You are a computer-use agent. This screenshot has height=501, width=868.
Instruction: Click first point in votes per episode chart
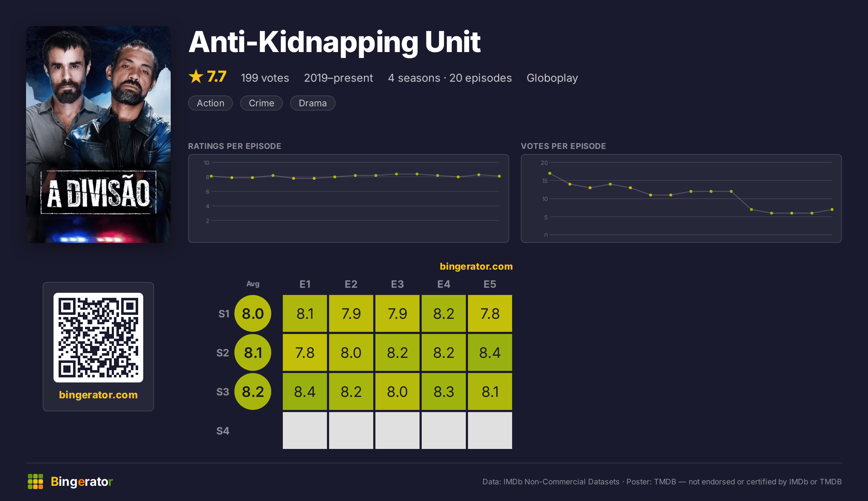[x=550, y=174]
